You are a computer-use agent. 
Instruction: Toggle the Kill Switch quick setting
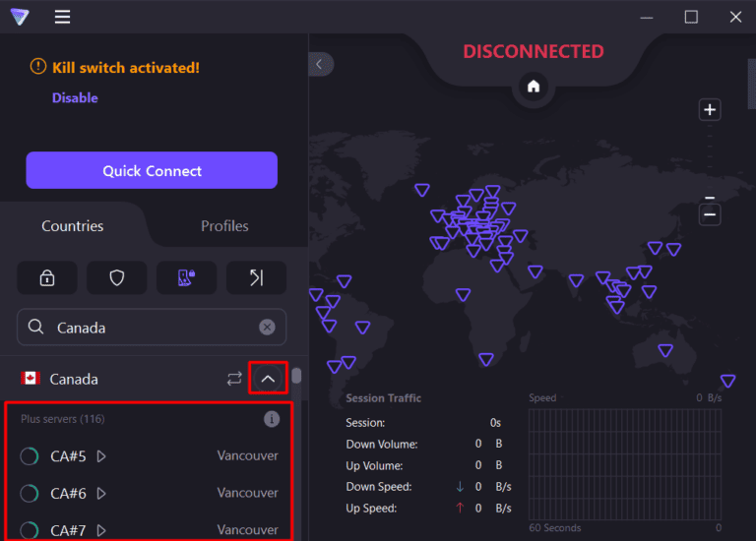click(186, 278)
